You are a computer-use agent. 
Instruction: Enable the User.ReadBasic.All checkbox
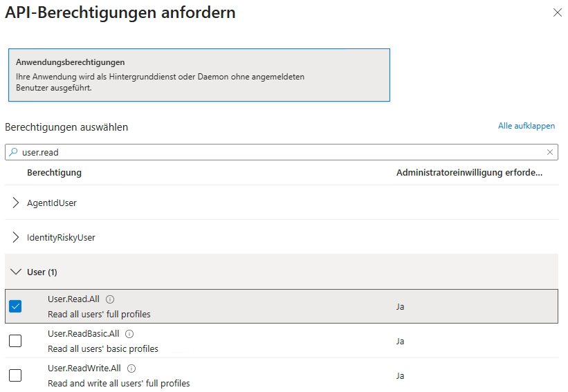tap(15, 341)
